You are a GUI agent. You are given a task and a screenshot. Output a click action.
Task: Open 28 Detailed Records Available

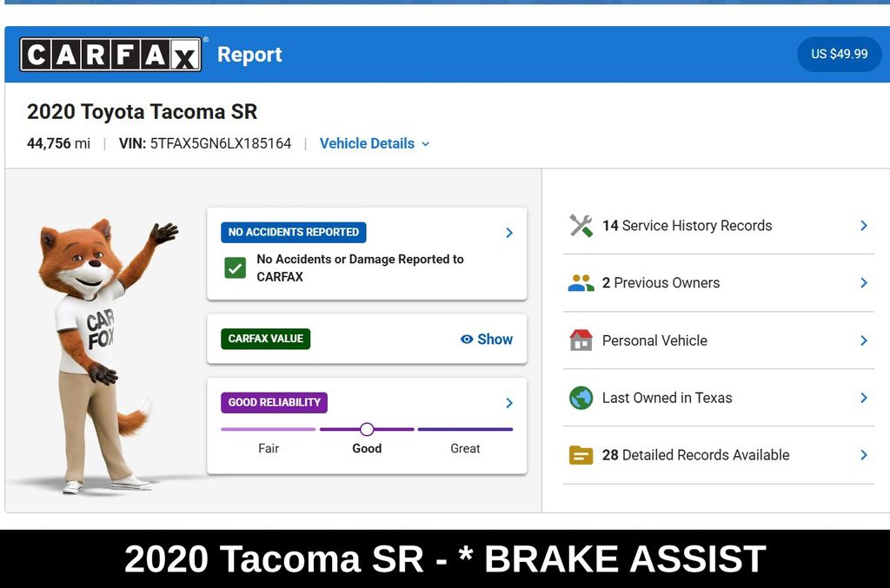tap(719, 455)
